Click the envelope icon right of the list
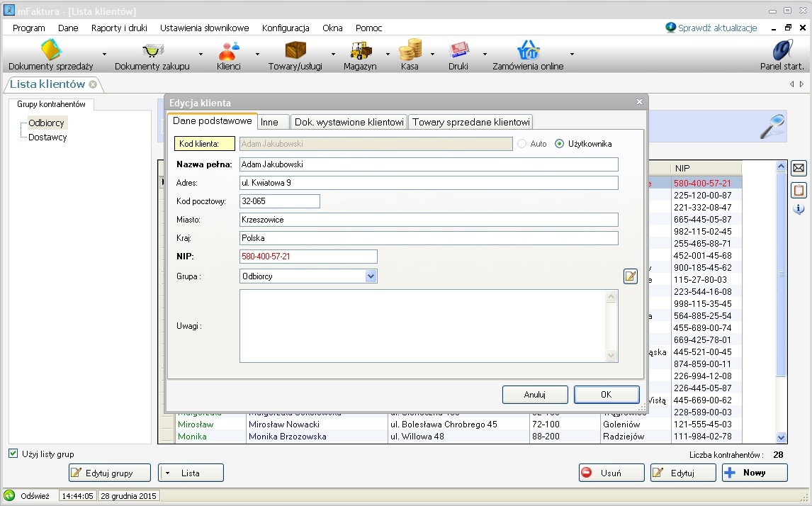The width and height of the screenshot is (812, 506). (x=799, y=168)
